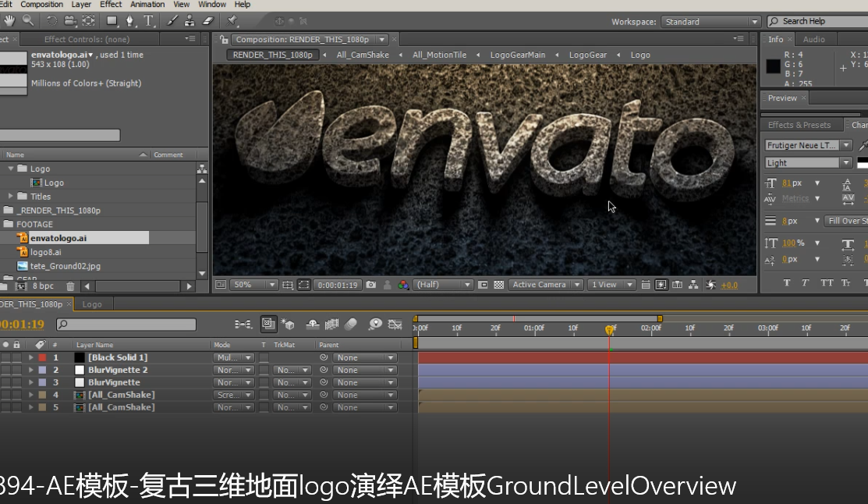Select the Brush tool
The height and width of the screenshot is (504, 868).
(172, 21)
